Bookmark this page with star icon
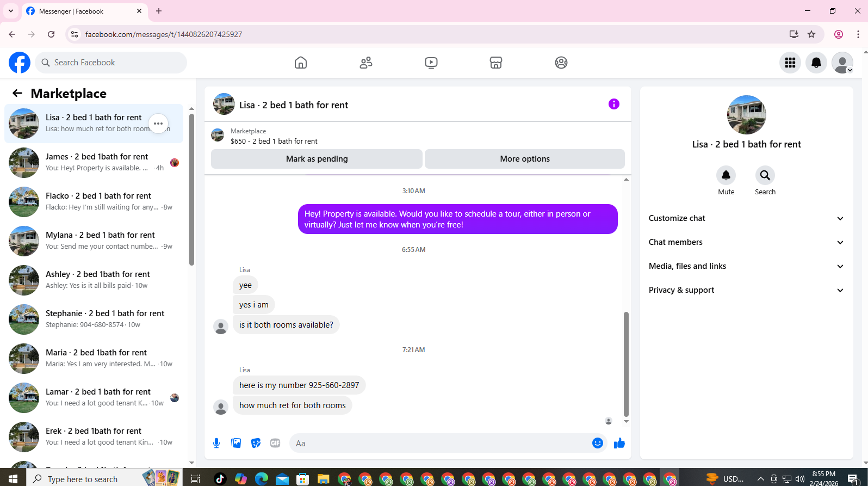 point(811,34)
